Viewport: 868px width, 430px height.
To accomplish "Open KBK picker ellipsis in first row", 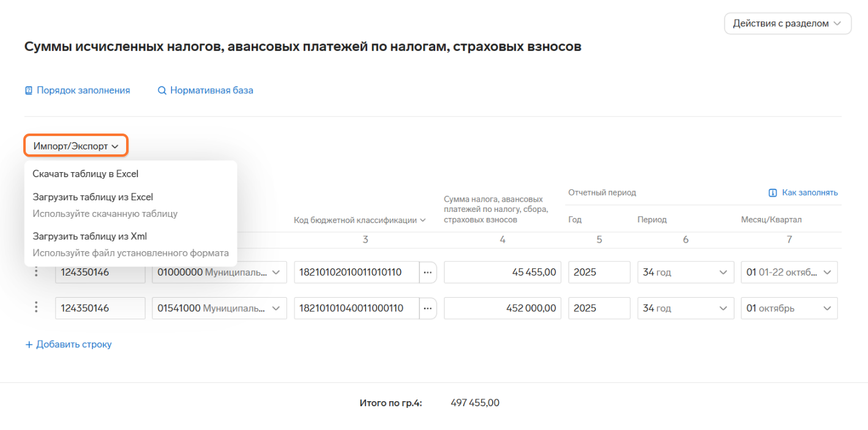I will point(427,272).
